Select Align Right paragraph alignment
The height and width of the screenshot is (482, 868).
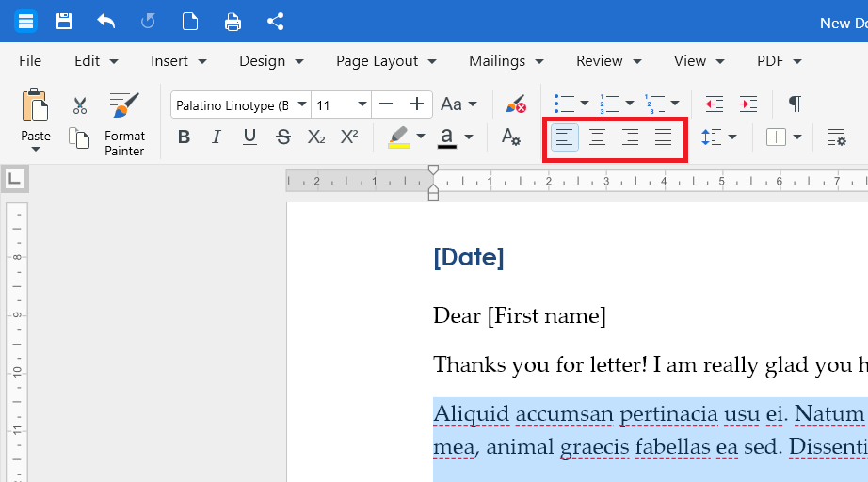[x=630, y=137]
